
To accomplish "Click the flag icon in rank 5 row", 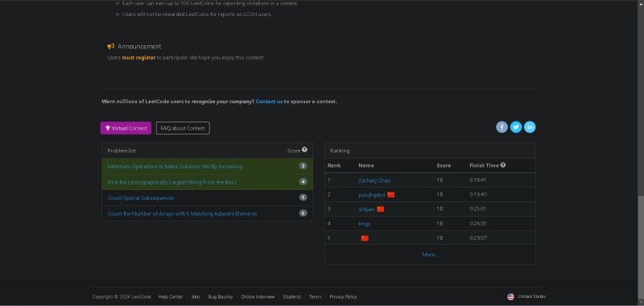I will tap(365, 238).
